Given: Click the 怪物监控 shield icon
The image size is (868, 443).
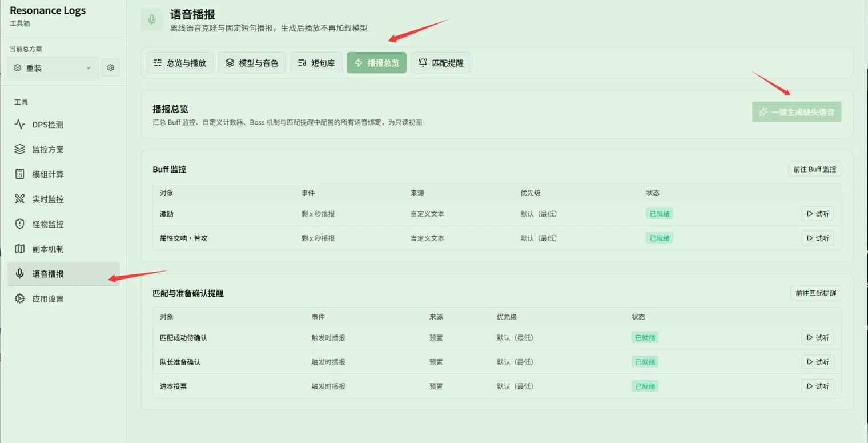Looking at the screenshot, I should coord(20,224).
